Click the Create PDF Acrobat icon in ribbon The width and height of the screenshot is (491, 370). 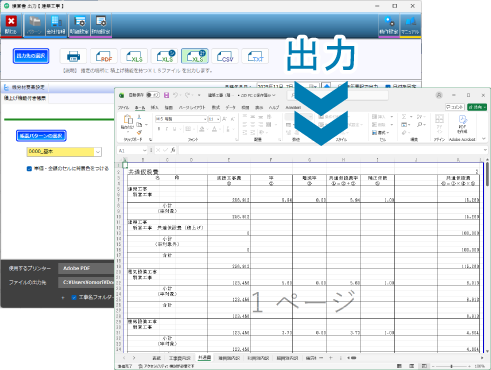[462, 124]
